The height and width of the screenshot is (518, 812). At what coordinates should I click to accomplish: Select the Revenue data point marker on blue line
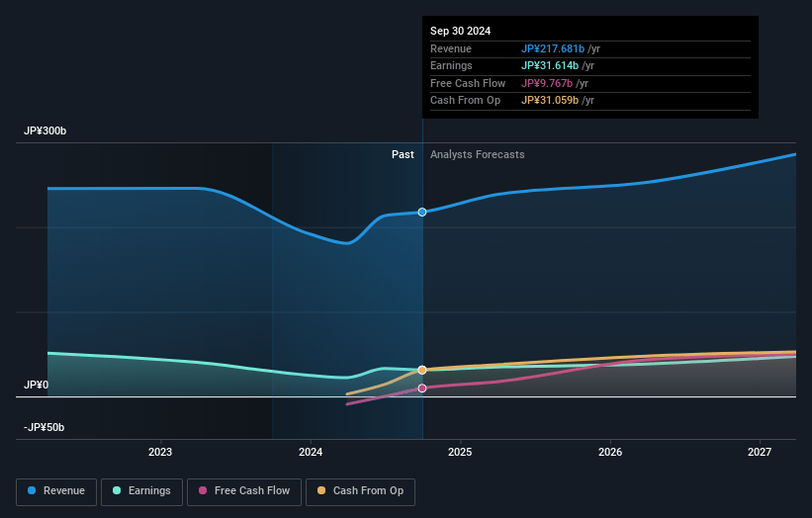(x=422, y=213)
